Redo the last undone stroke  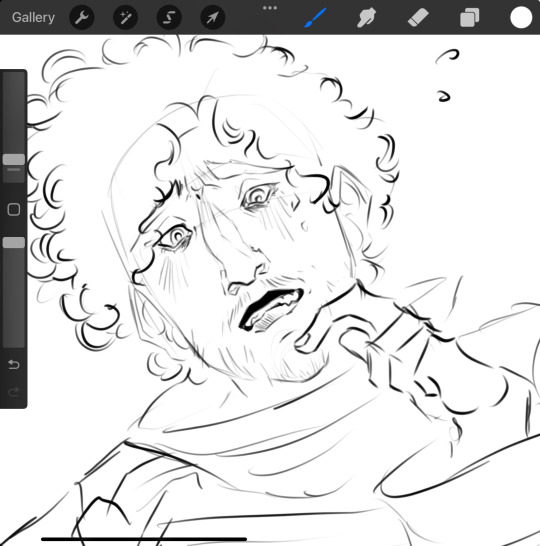14,392
